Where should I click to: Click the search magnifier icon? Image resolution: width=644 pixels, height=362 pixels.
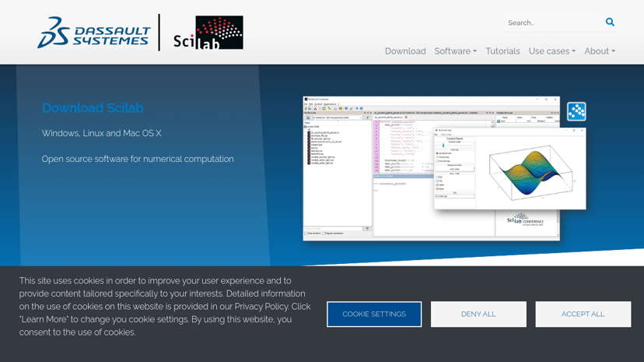coord(610,23)
